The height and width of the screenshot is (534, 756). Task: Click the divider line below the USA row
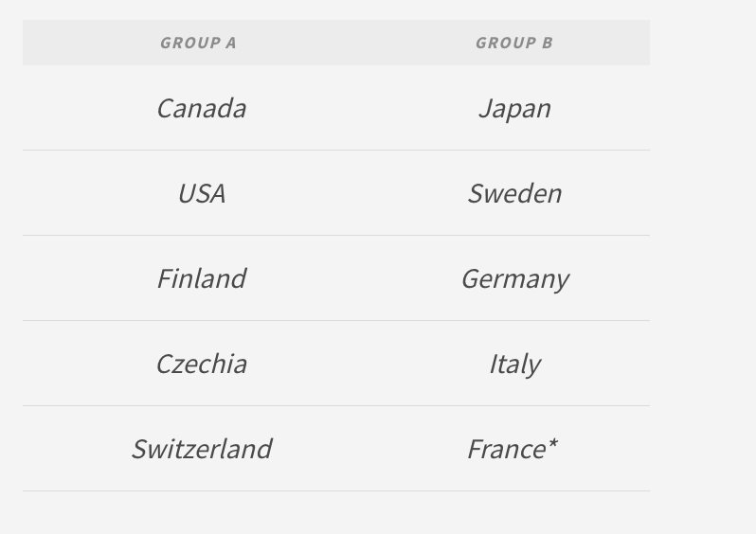336,235
